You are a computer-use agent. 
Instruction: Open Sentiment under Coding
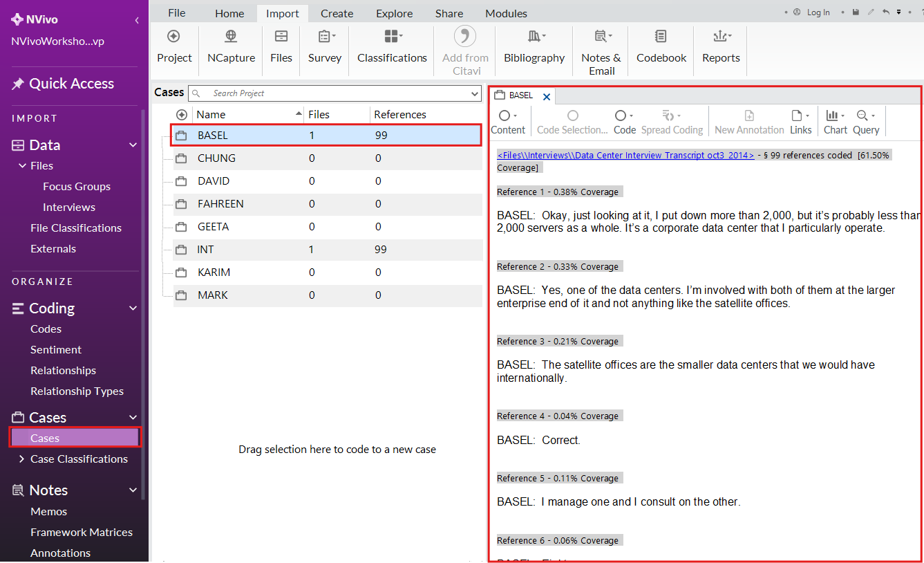[56, 350]
